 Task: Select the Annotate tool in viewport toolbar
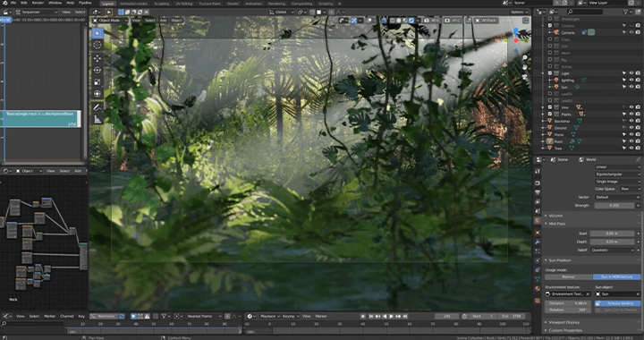click(97, 107)
